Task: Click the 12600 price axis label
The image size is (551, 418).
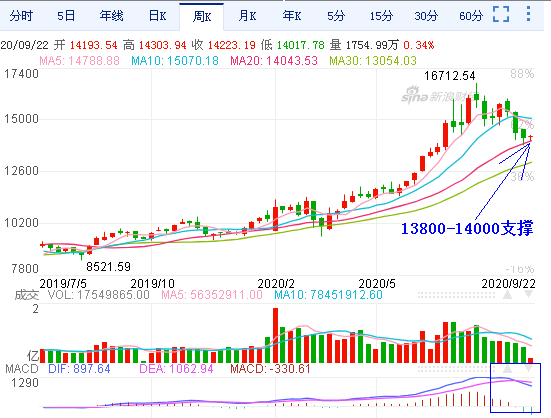Action: tap(21, 171)
